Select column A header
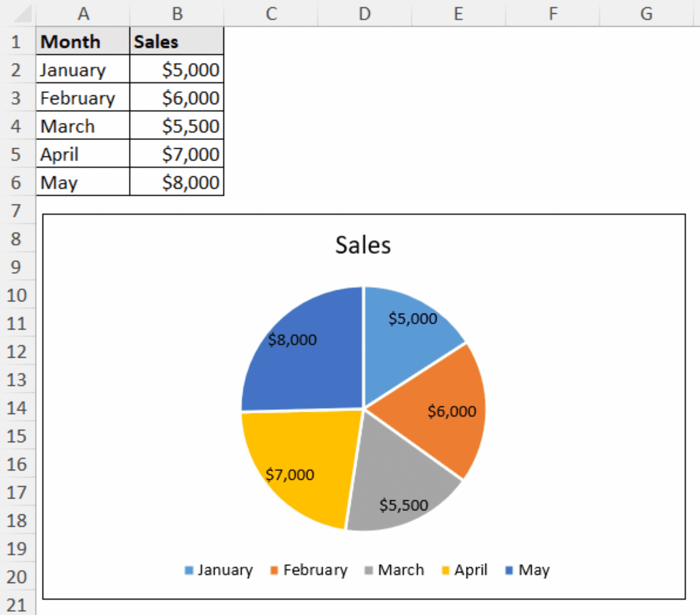Image resolution: width=700 pixels, height=615 pixels. click(x=83, y=14)
